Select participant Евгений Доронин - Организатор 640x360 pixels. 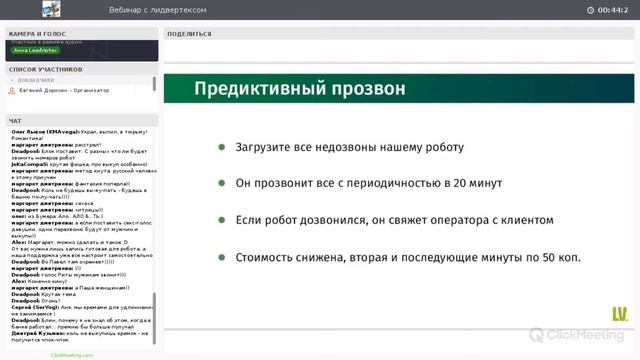pyautogui.click(x=64, y=91)
